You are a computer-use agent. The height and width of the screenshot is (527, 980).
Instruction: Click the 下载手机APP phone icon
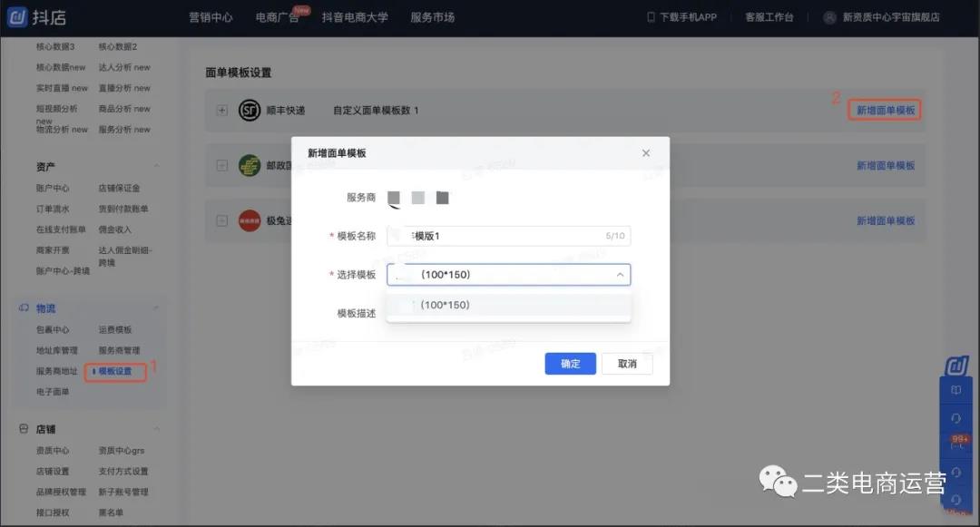pos(651,17)
